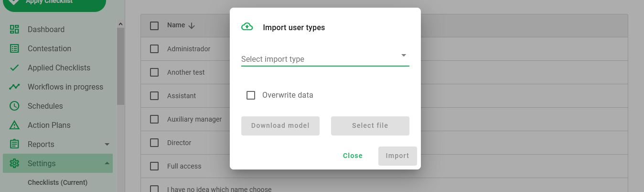Tick the Overwrite data checkbox

coord(251,95)
